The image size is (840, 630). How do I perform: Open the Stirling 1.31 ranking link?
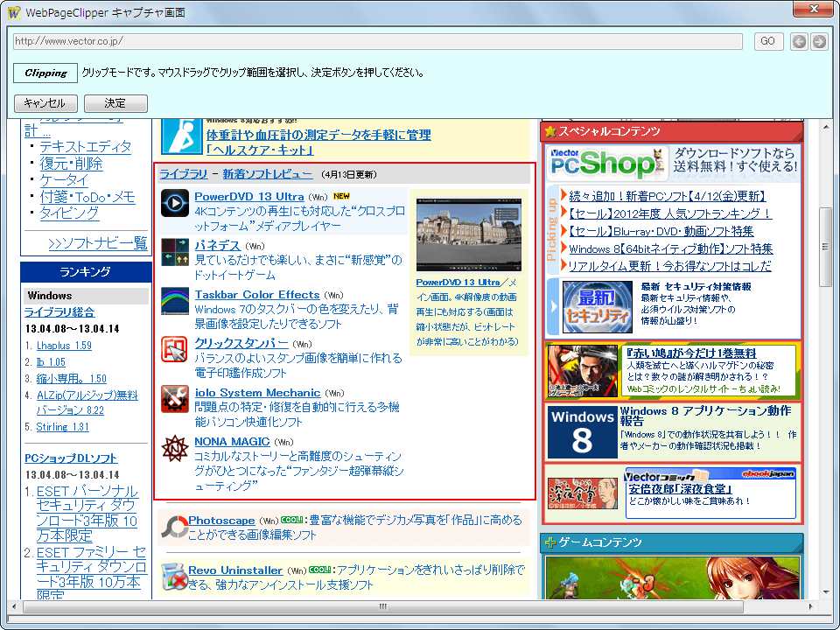pos(63,427)
